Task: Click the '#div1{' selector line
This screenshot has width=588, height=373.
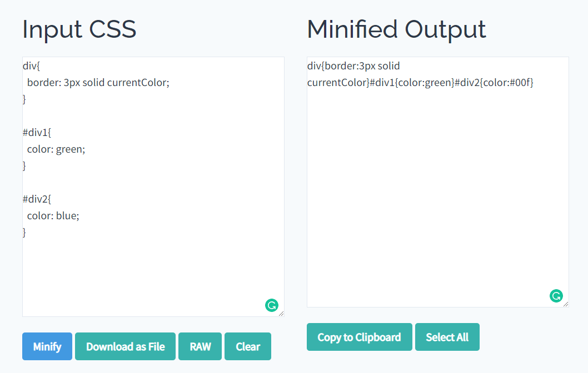Action: pyautogui.click(x=37, y=133)
